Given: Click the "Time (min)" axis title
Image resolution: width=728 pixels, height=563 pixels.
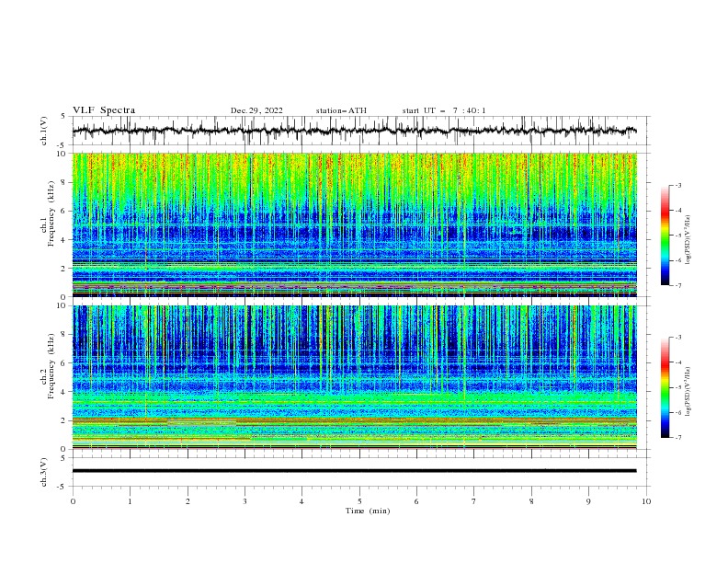Looking at the screenshot, I should (x=368, y=511).
